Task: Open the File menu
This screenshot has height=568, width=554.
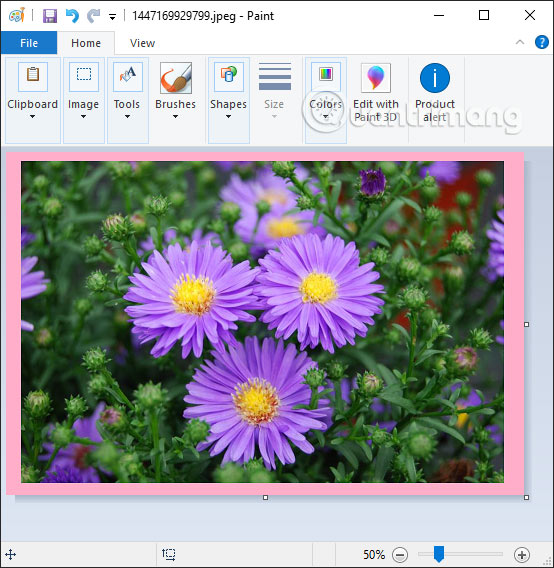Action: tap(29, 43)
